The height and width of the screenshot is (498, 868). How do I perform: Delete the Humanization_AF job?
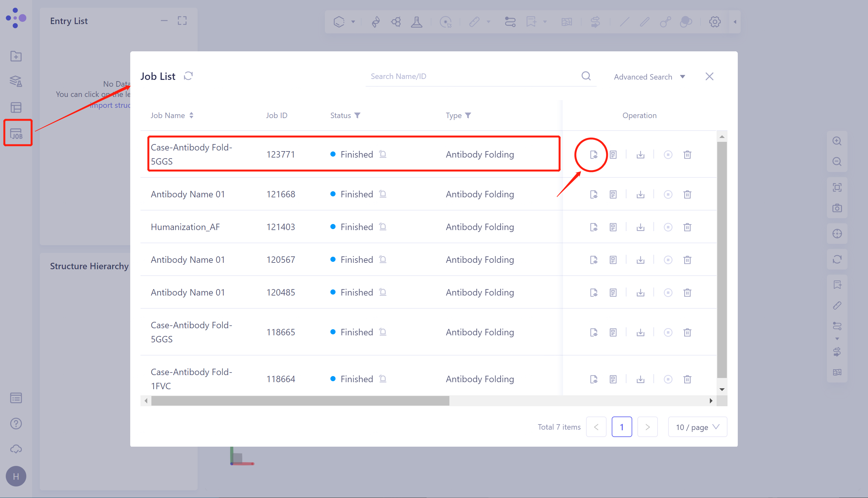click(687, 227)
